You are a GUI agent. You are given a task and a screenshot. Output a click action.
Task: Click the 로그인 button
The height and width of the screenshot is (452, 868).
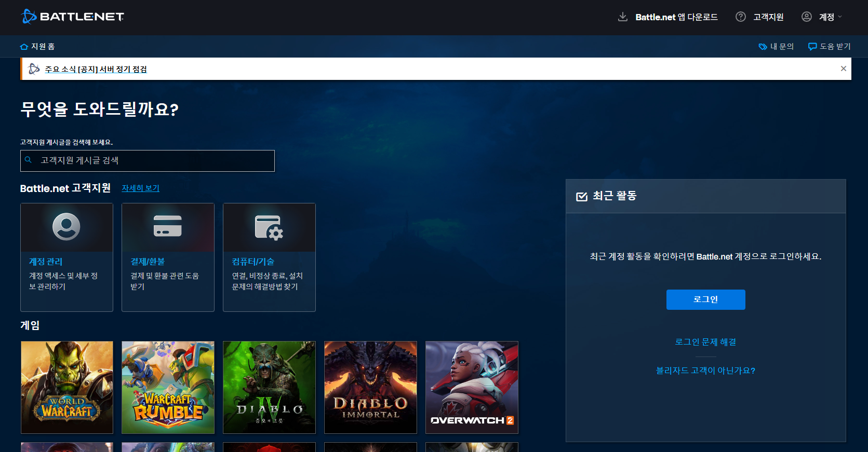click(x=706, y=299)
